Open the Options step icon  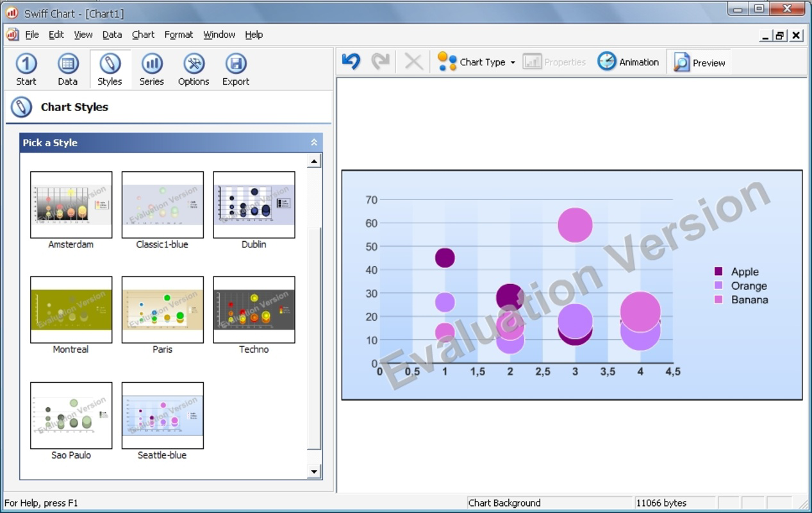tap(194, 63)
